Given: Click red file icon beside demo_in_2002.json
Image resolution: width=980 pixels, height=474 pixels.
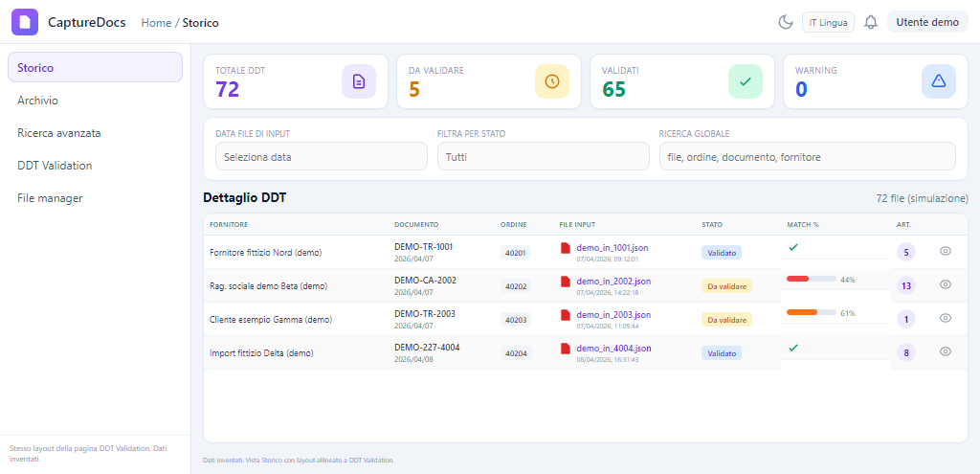Looking at the screenshot, I should pos(566,282).
